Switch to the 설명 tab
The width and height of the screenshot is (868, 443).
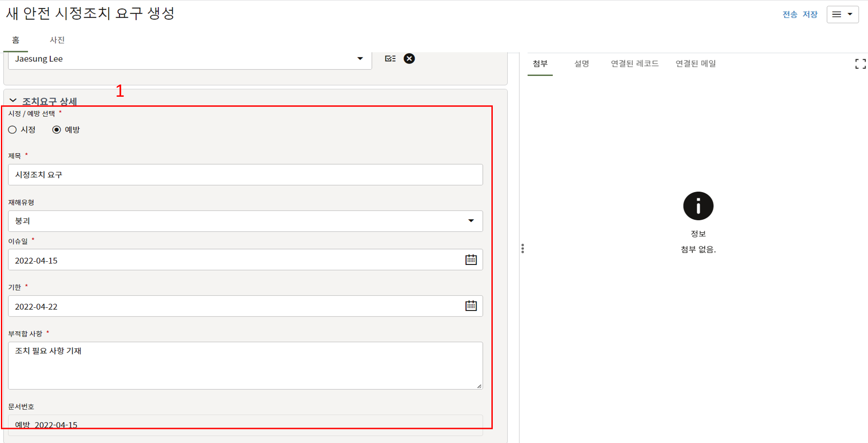pyautogui.click(x=581, y=64)
